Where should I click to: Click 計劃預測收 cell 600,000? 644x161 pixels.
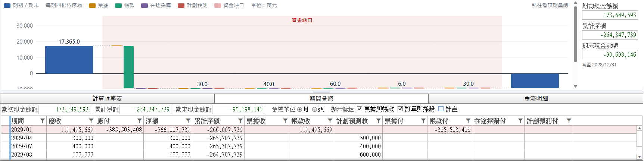click(358, 154)
